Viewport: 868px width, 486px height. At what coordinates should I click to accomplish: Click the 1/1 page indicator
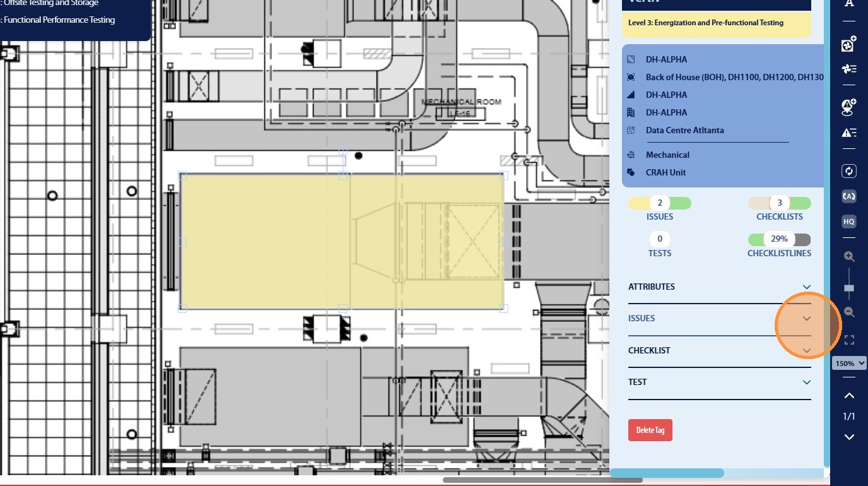pos(849,417)
